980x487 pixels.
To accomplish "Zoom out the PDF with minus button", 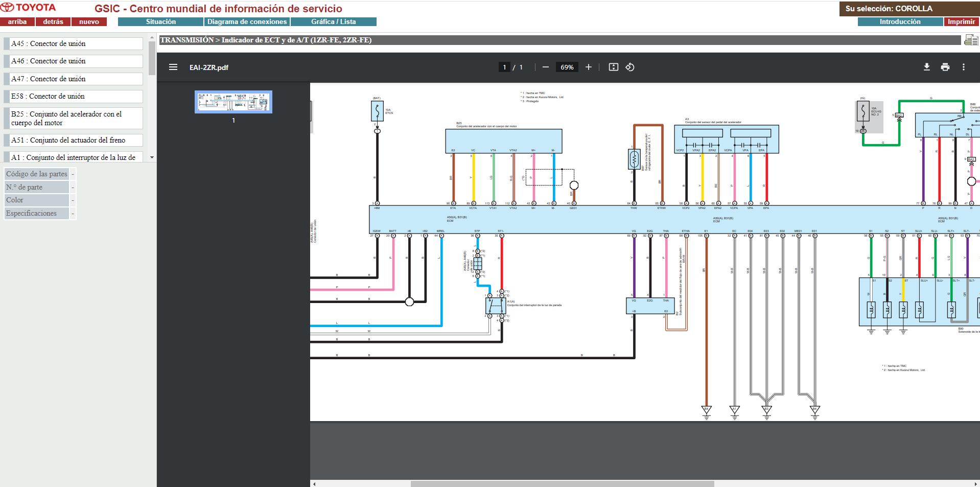I will point(546,67).
